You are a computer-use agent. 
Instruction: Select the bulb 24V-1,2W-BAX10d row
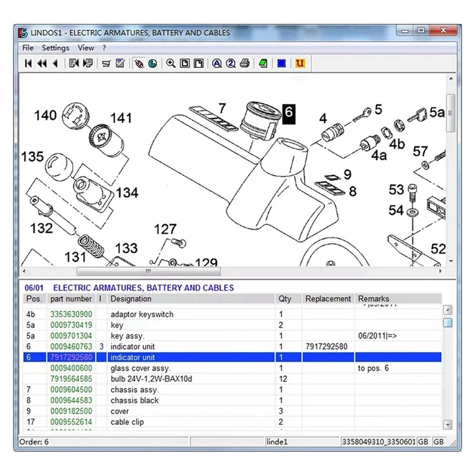(x=152, y=379)
